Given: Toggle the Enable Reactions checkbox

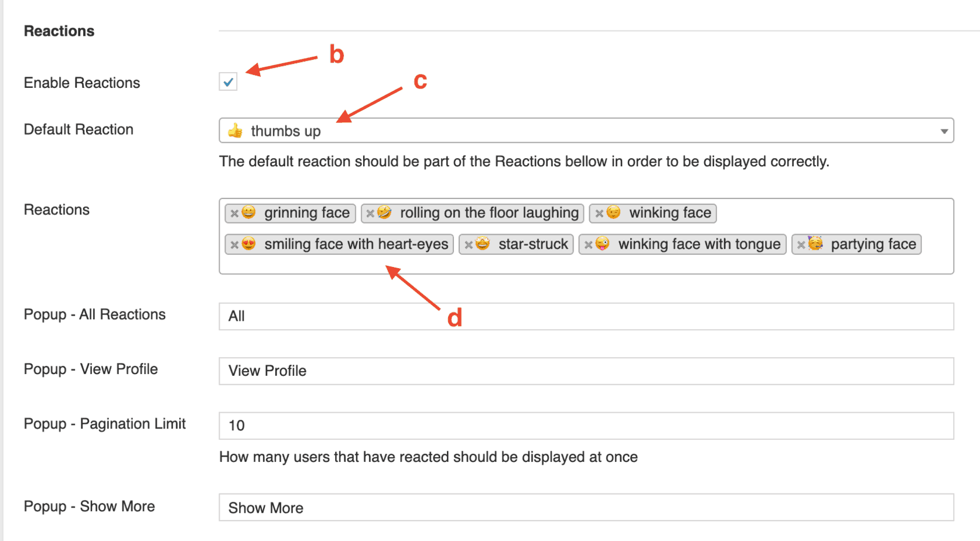Looking at the screenshot, I should coord(228,82).
